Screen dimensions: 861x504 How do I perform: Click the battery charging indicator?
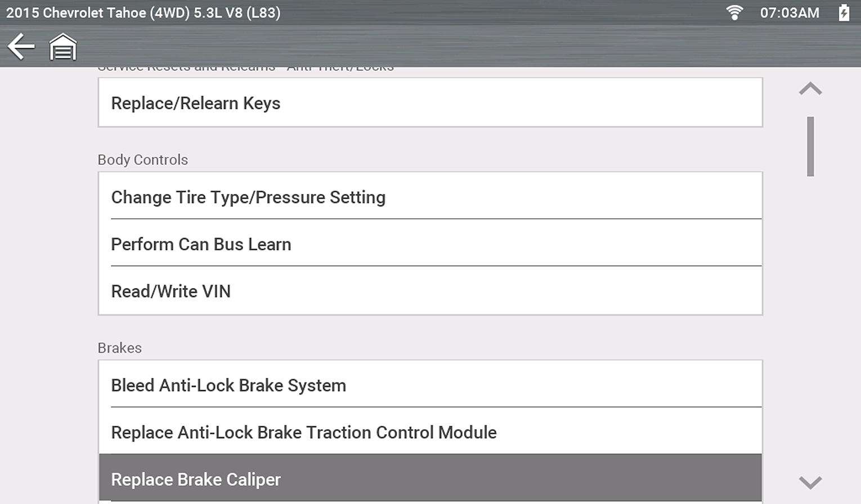pos(844,12)
